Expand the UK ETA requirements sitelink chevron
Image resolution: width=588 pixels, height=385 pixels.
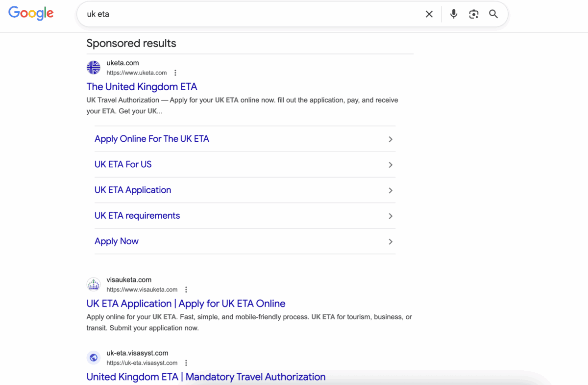tap(391, 216)
